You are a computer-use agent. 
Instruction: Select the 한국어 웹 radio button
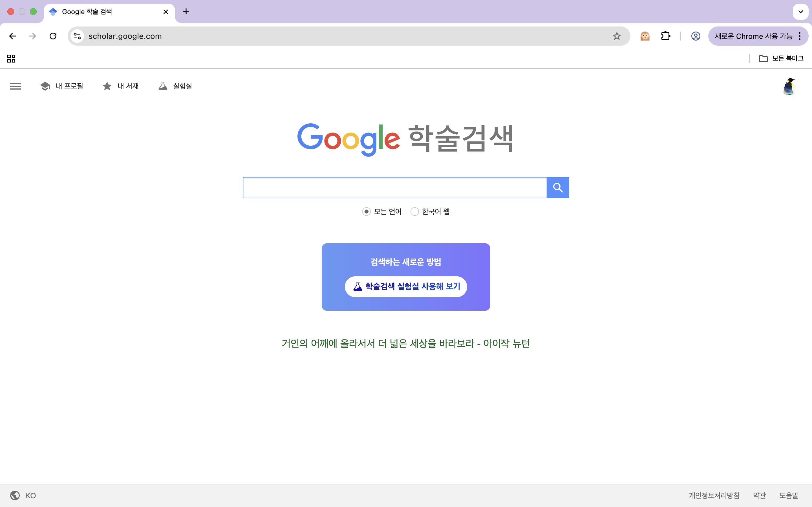pyautogui.click(x=414, y=211)
